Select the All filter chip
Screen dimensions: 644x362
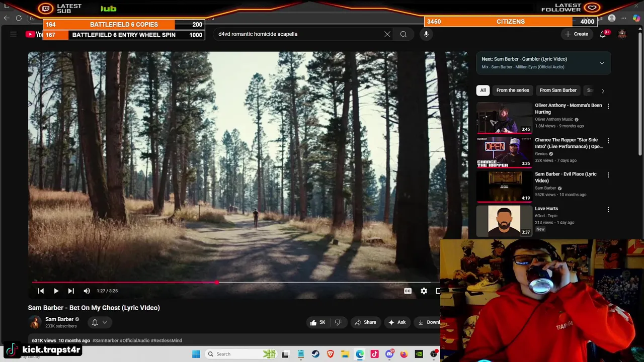[x=483, y=90]
